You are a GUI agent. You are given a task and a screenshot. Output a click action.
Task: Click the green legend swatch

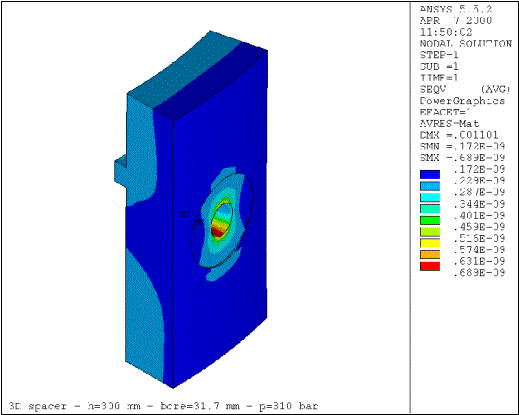430,220
